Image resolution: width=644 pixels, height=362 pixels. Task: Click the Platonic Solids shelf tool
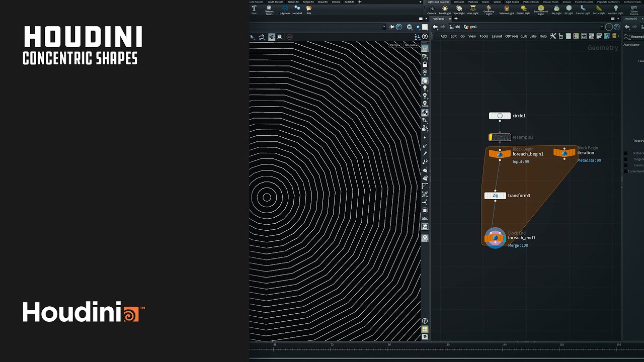point(269,10)
